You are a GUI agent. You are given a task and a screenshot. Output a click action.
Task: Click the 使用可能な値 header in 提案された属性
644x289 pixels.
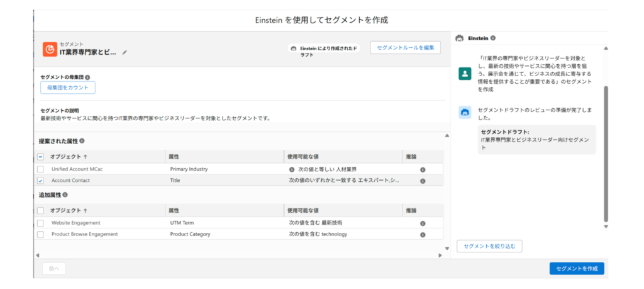(x=304, y=157)
